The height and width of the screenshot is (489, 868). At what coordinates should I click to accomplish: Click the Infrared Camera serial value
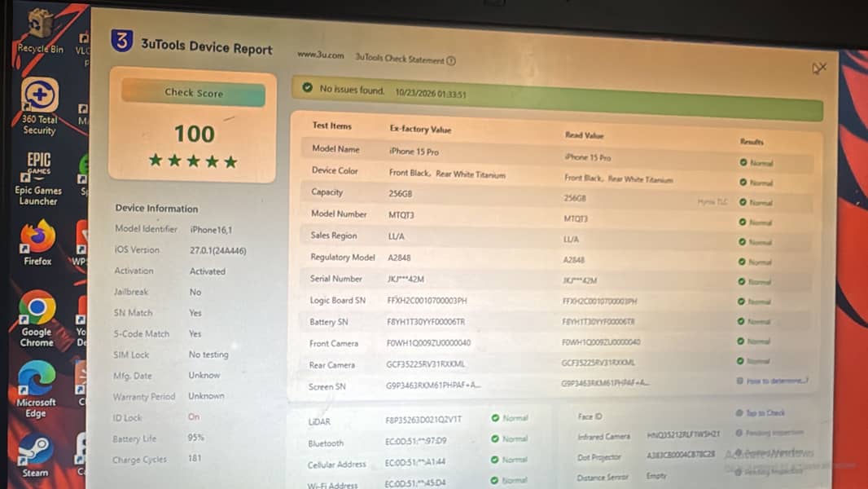coord(683,434)
